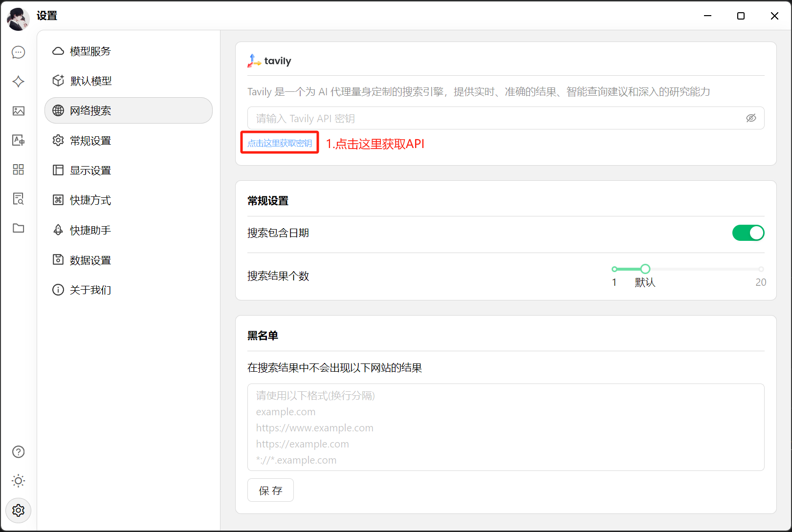Viewport: 792px width, 532px height.
Task: Toggle the 搜索包含日期 switch off
Action: [x=748, y=233]
